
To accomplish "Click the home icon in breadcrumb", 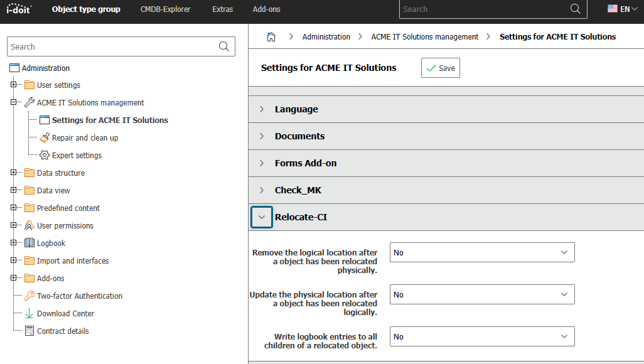I will [x=271, y=37].
